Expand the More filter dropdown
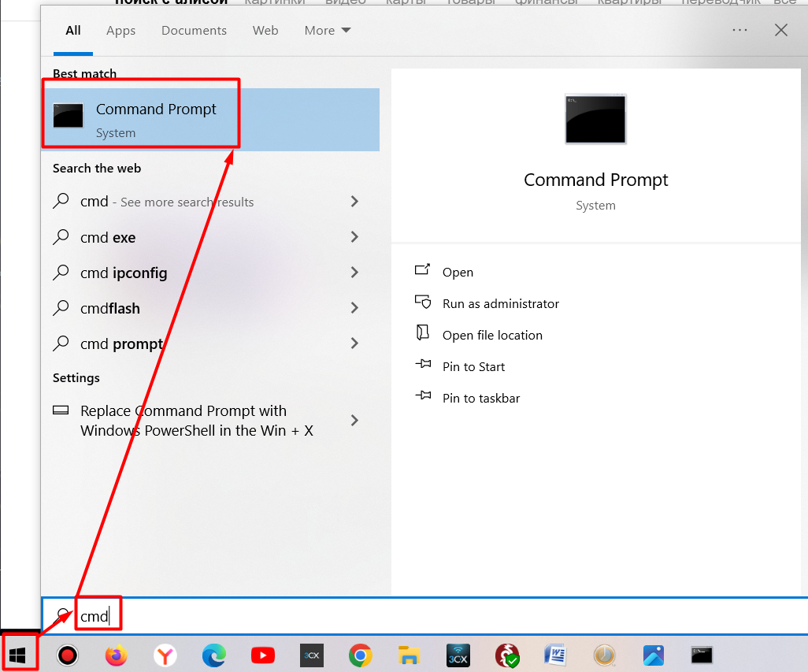 point(328,31)
